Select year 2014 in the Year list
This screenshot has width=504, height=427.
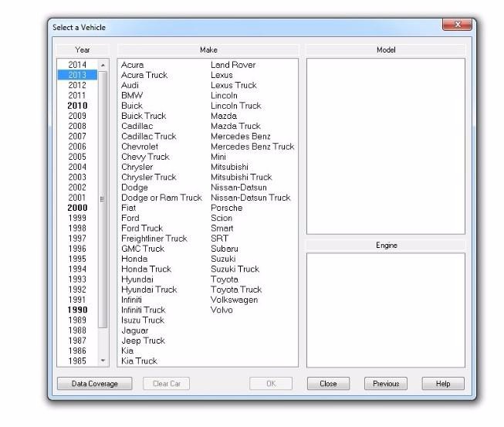(x=77, y=65)
